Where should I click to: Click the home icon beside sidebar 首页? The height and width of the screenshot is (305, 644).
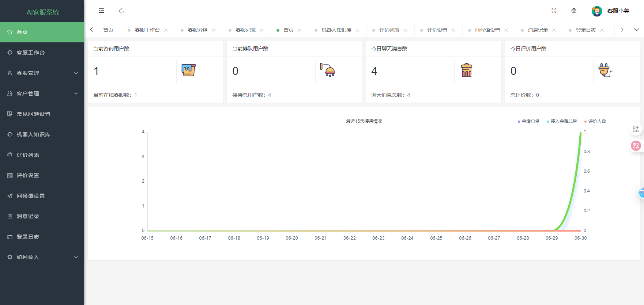coord(10,32)
